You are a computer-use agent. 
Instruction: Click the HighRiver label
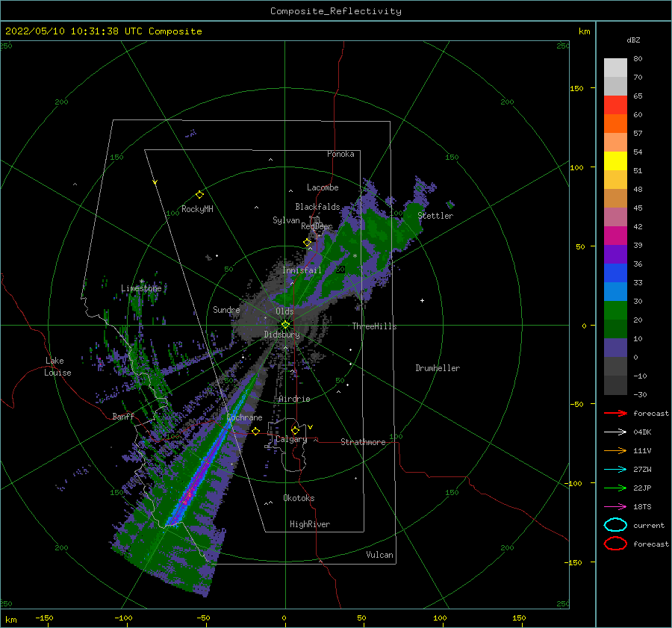pos(310,524)
